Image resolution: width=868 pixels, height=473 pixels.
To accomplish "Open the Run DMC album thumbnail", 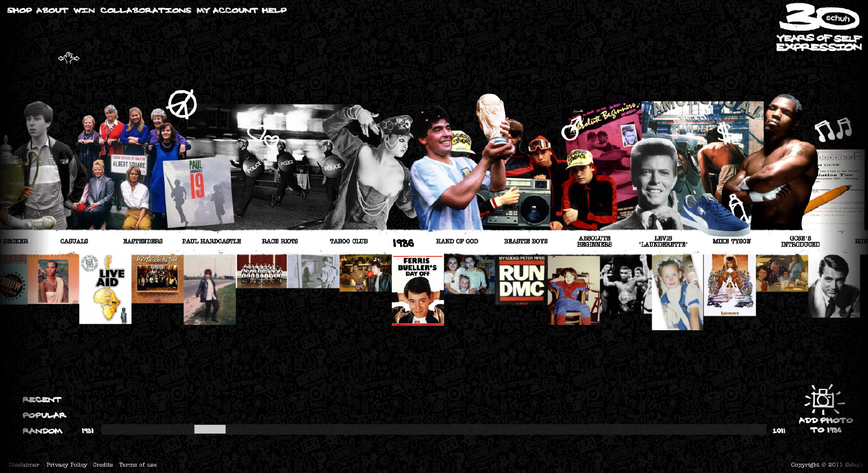I will point(521,280).
